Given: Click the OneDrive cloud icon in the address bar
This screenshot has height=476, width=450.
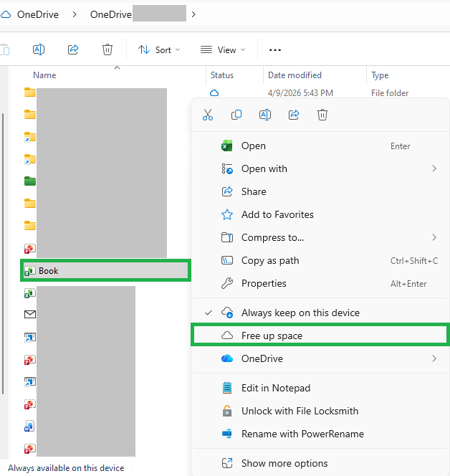Looking at the screenshot, I should tap(6, 14).
